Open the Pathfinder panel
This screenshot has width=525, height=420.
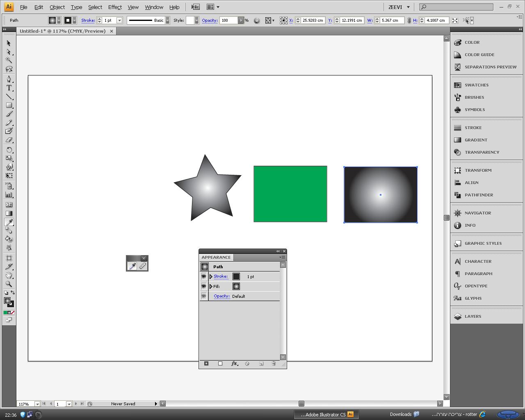[479, 195]
